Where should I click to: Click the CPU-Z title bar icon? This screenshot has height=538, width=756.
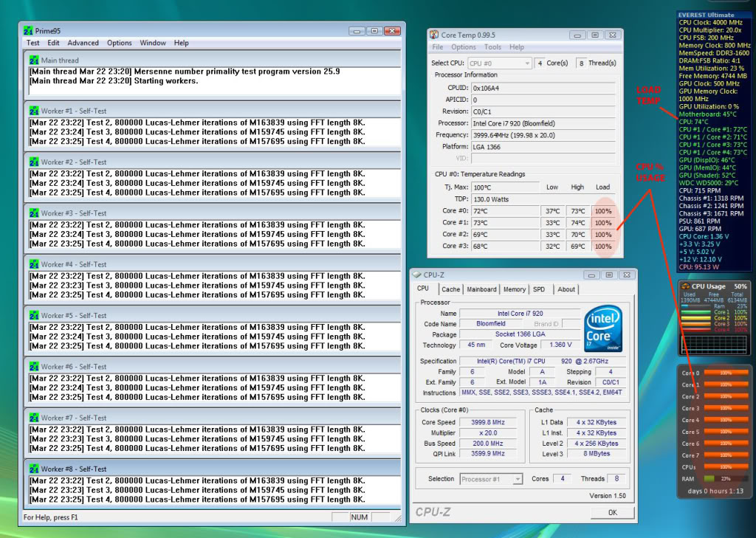(x=416, y=275)
